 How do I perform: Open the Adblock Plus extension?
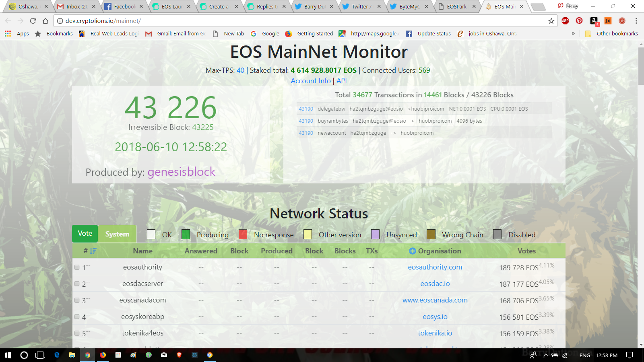click(x=566, y=21)
